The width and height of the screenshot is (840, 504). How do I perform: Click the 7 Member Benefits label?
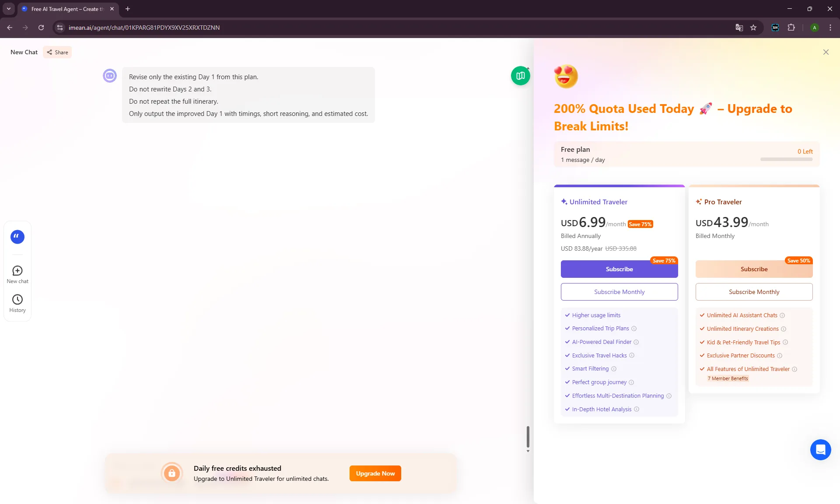point(728,379)
